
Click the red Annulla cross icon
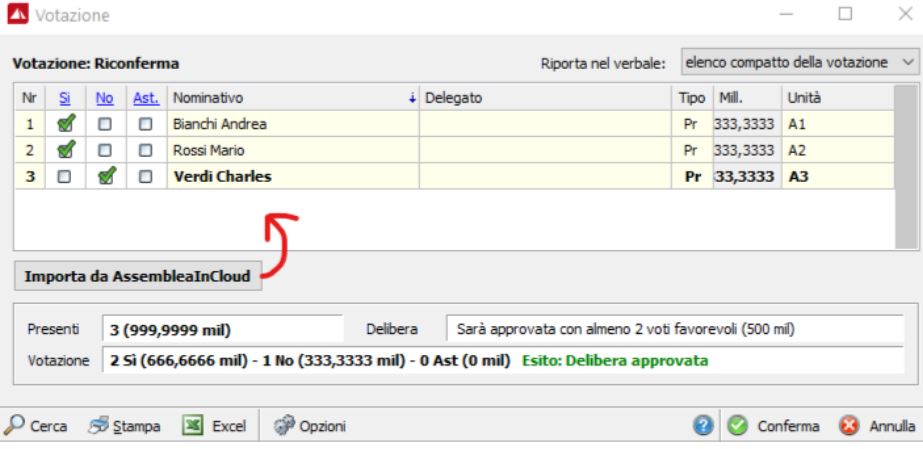849,425
